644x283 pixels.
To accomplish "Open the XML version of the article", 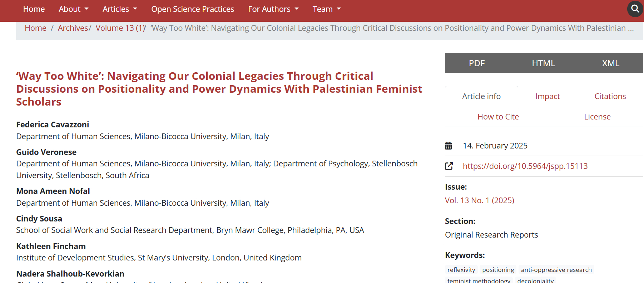I will 610,63.
